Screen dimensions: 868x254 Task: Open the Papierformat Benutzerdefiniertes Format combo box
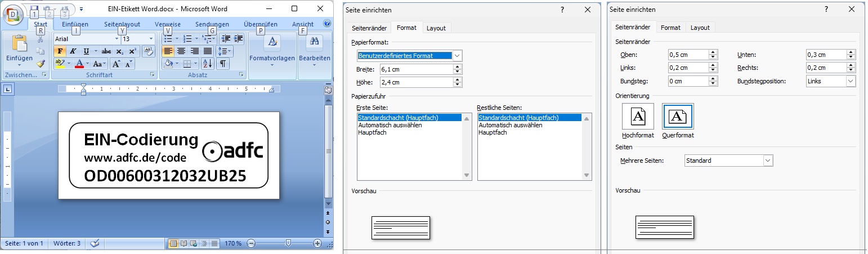pos(409,55)
